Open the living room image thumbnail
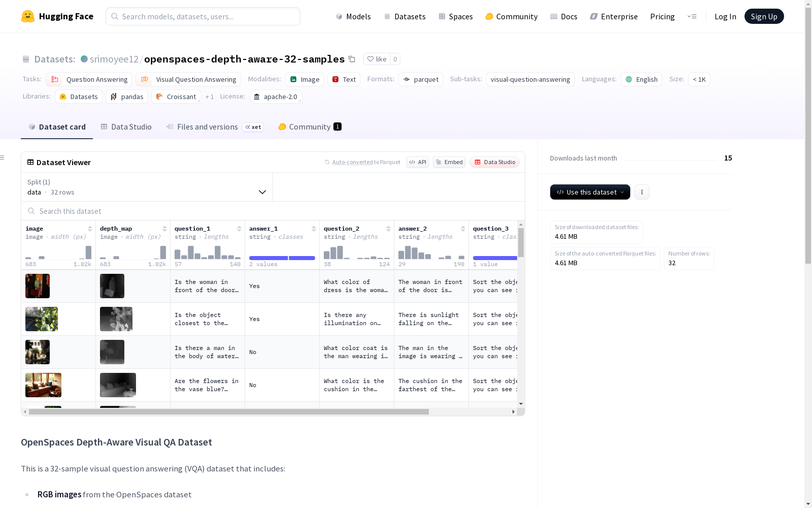 [43, 385]
